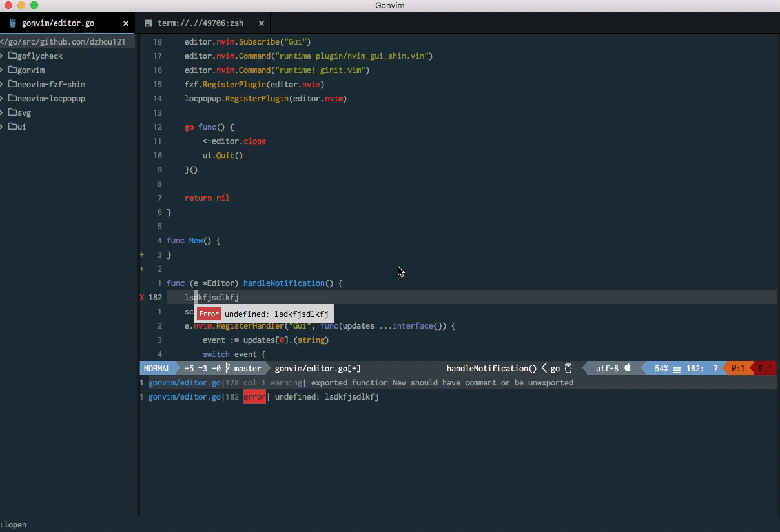Image resolution: width=780 pixels, height=532 pixels.
Task: Select the neovim-locpopup tree entry name
Action: coord(52,99)
